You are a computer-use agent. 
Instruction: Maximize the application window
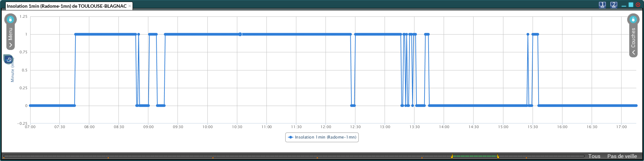[631, 5]
